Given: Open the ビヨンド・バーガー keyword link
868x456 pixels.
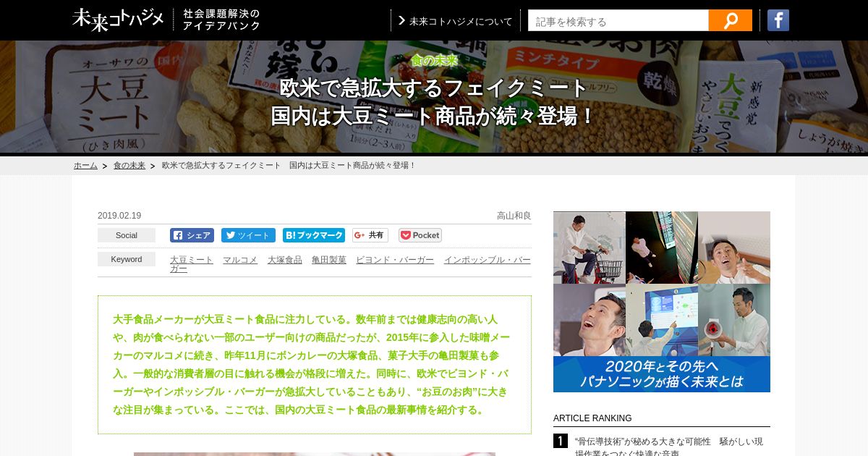Looking at the screenshot, I should click(395, 260).
